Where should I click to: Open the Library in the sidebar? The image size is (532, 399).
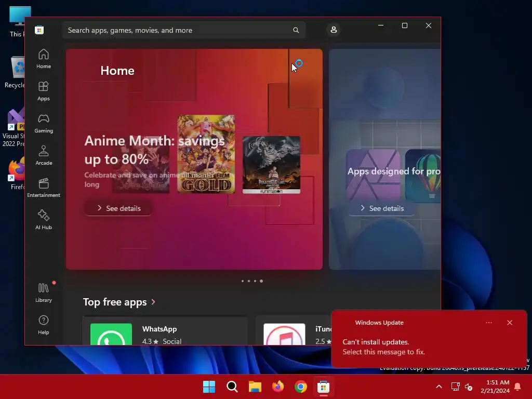(44, 292)
